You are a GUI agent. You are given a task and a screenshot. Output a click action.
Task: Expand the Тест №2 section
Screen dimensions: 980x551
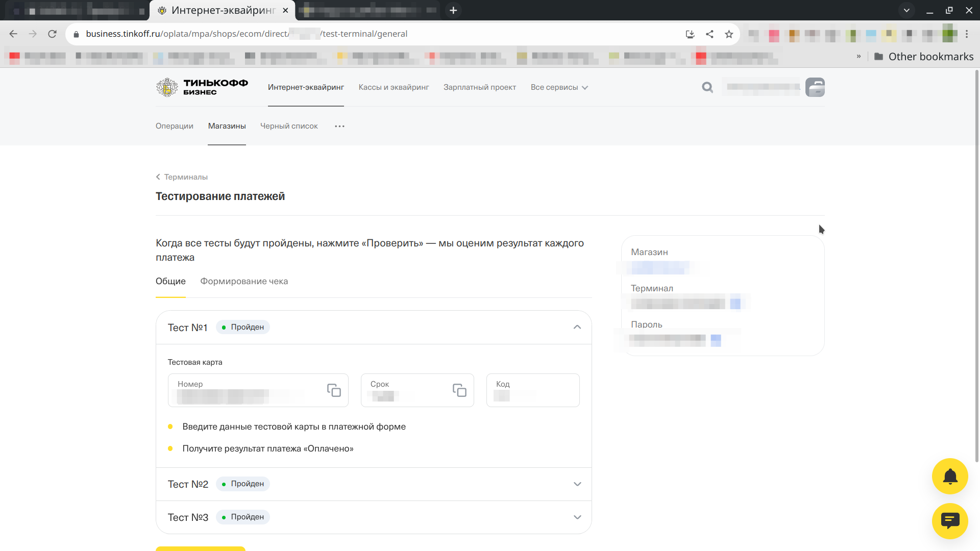click(x=577, y=484)
